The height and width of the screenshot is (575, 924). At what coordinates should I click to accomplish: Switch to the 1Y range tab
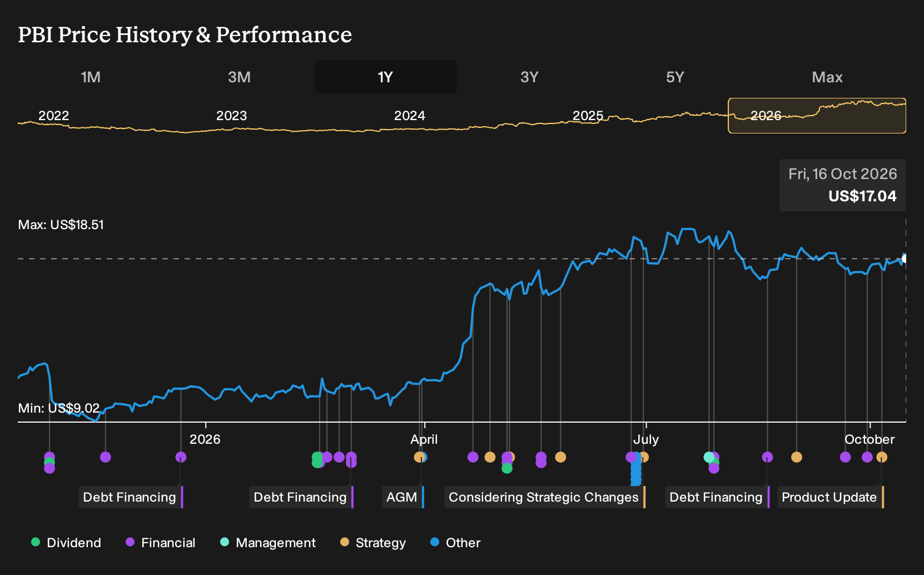385,77
